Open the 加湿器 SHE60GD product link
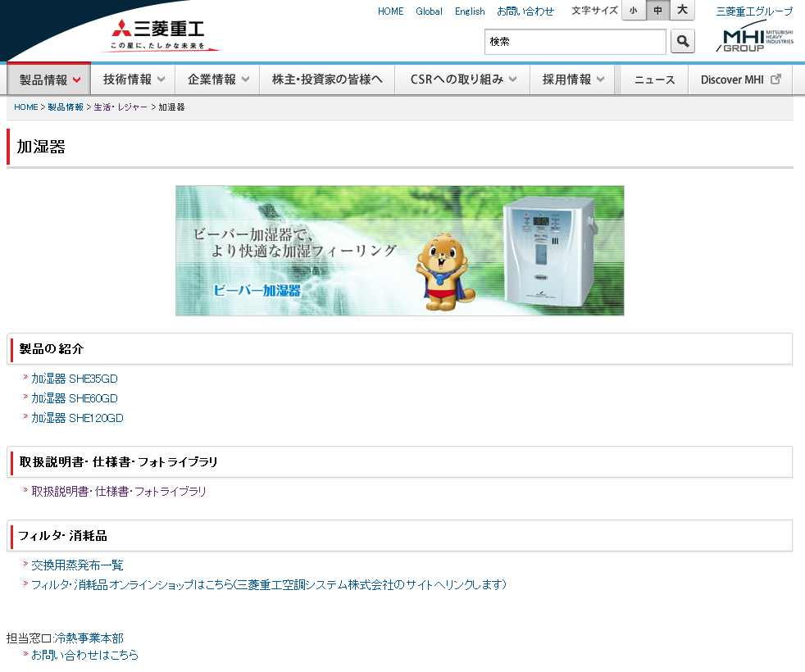 coord(75,398)
